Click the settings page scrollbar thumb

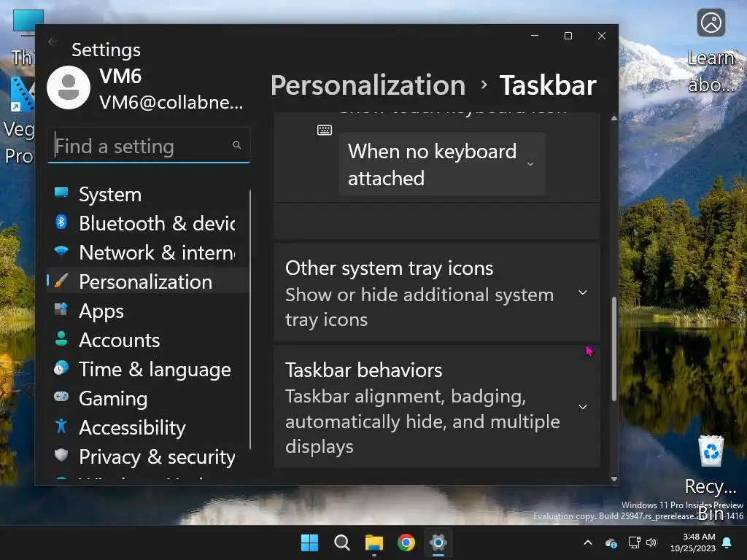[614, 349]
